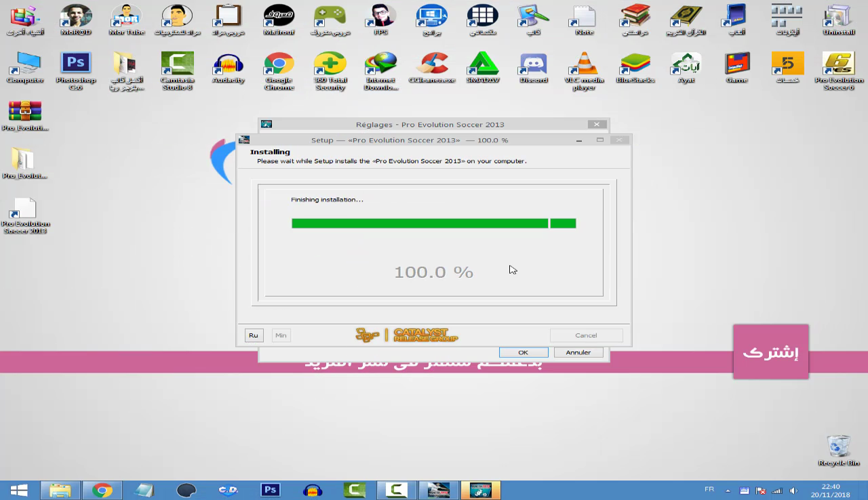
Task: Open the Recycle Bin
Action: click(x=839, y=451)
